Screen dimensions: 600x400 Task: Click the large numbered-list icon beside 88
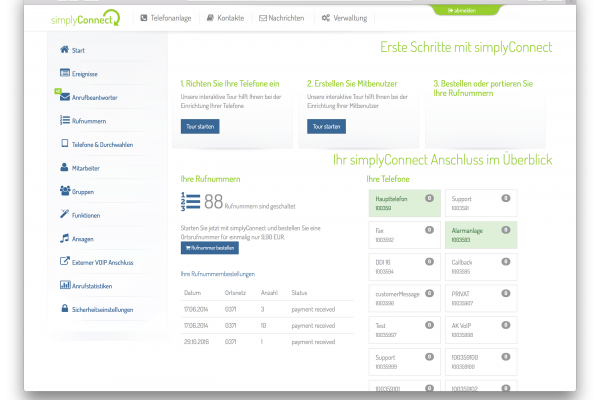point(190,202)
